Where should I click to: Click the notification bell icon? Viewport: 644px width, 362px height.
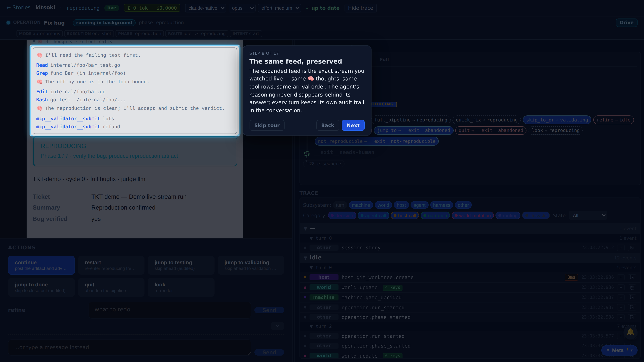(630, 332)
